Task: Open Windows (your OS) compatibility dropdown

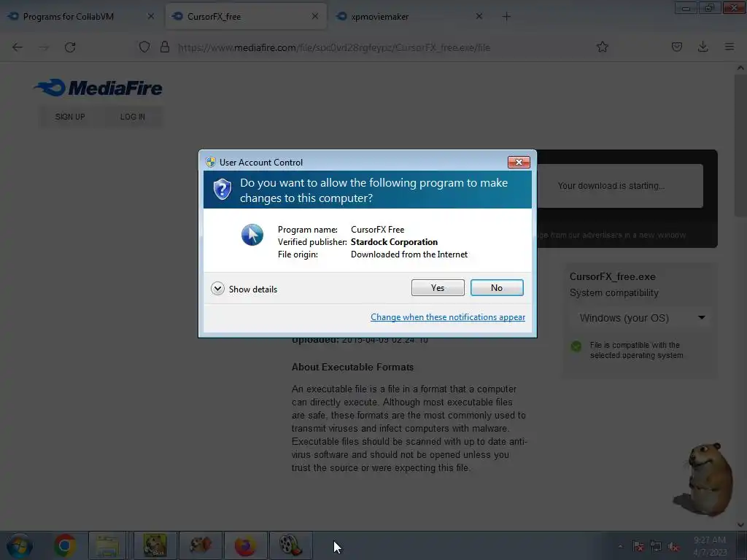Action: click(640, 318)
